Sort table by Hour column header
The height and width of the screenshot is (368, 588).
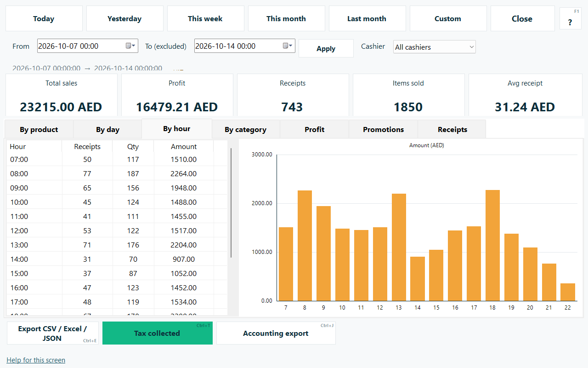coord(34,147)
